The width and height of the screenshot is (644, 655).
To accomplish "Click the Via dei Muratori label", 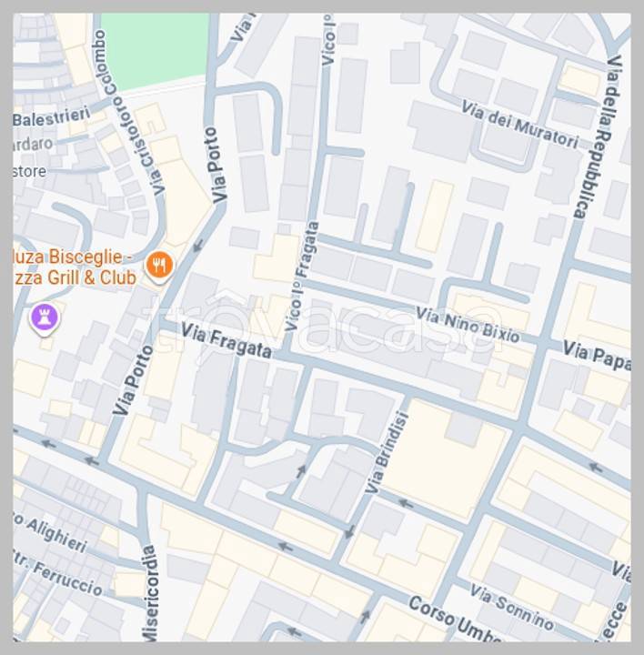I will [520, 124].
